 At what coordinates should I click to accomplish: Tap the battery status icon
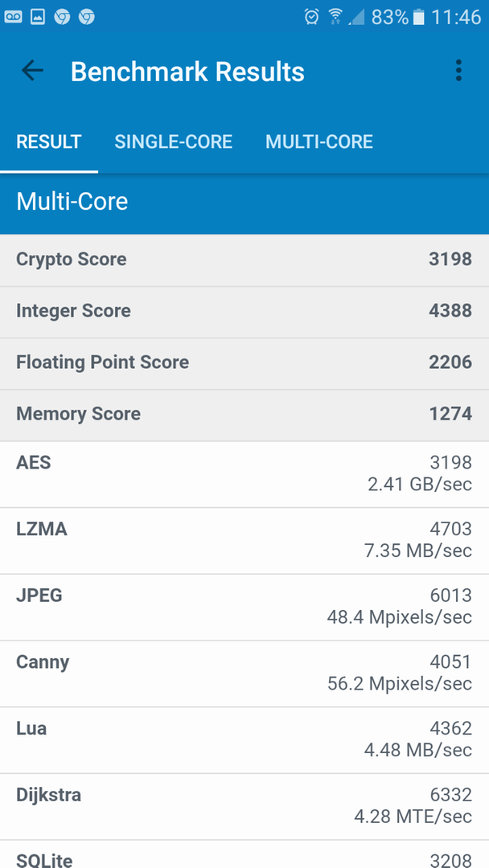[419, 17]
